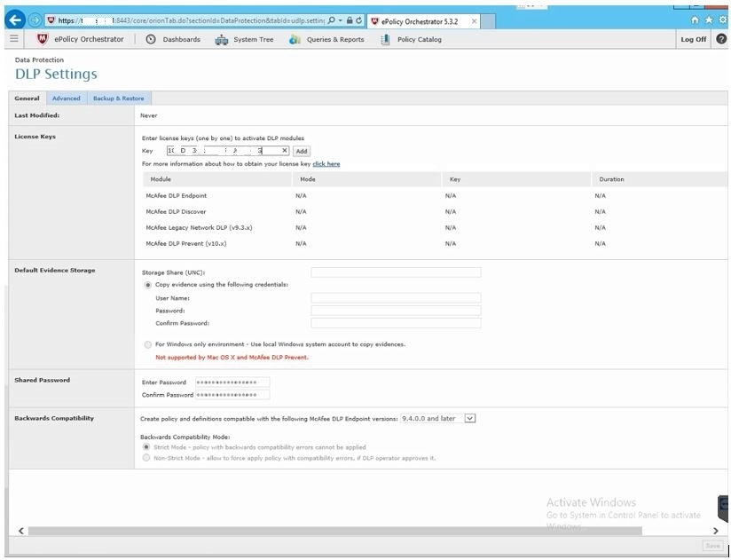Click the McAfee shield logo icon
This screenshot has width=731, height=560.
[42, 39]
